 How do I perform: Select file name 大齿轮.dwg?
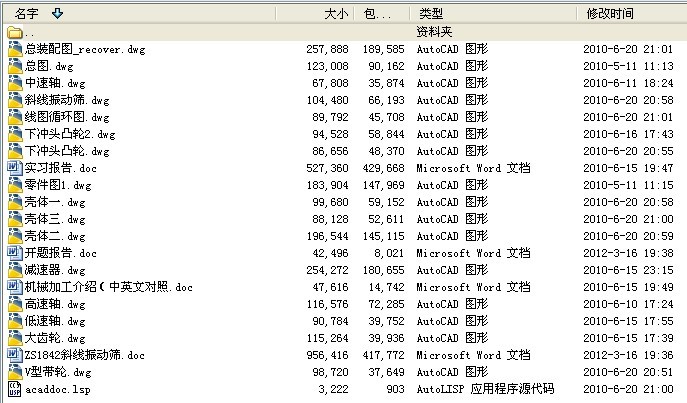point(55,338)
